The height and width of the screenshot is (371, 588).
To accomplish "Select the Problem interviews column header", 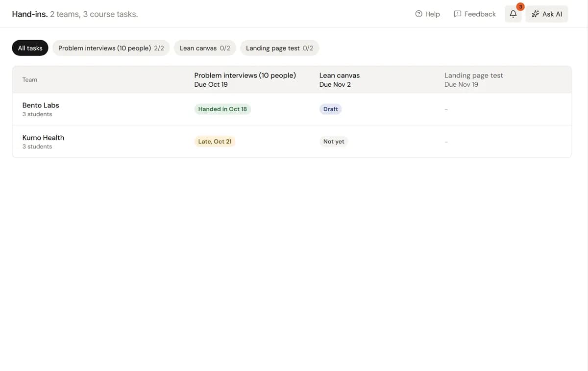I will [245, 80].
